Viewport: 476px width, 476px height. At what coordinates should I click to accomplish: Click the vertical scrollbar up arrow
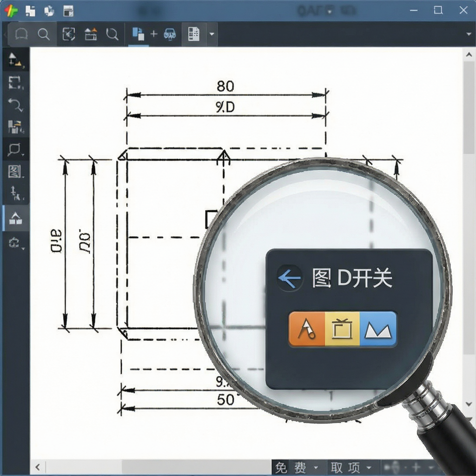click(x=469, y=55)
